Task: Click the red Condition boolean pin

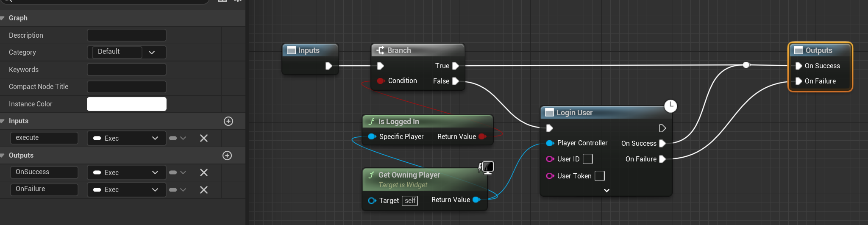Action: 381,81
